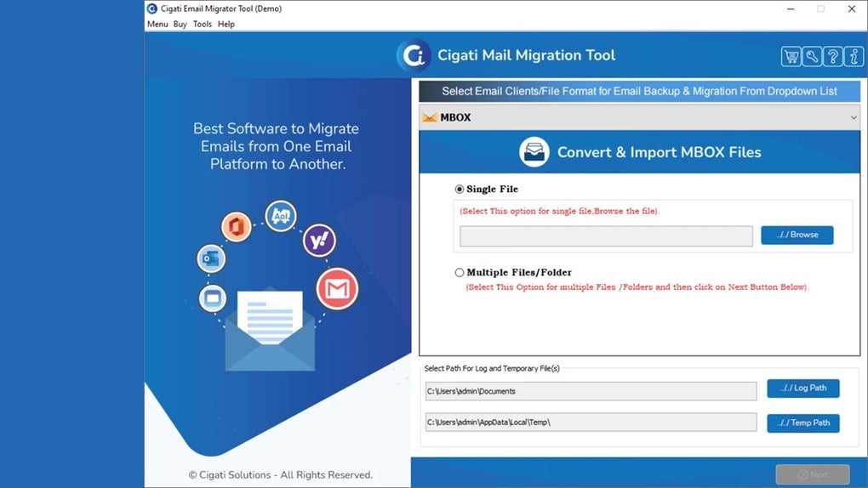Click the shopping cart buy icon

791,56
